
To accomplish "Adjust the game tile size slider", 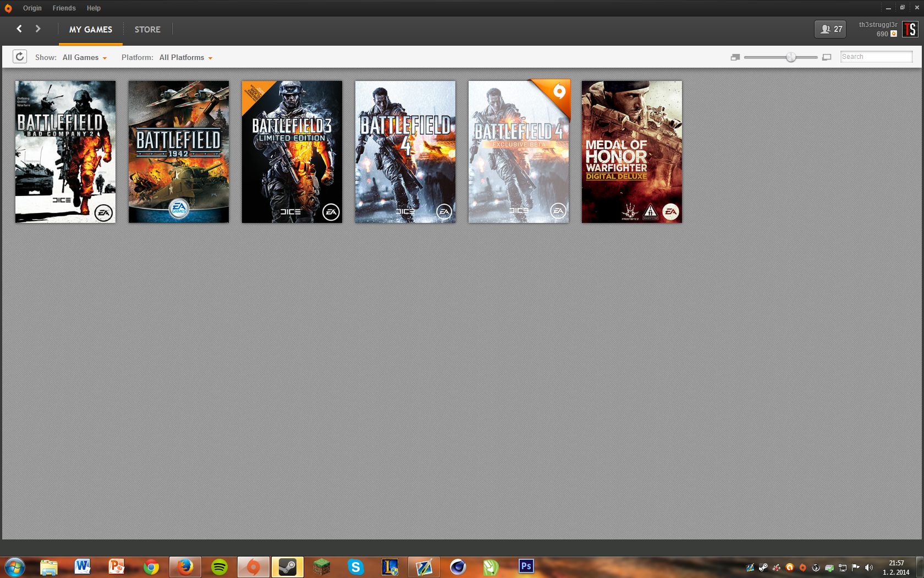I will click(x=791, y=57).
